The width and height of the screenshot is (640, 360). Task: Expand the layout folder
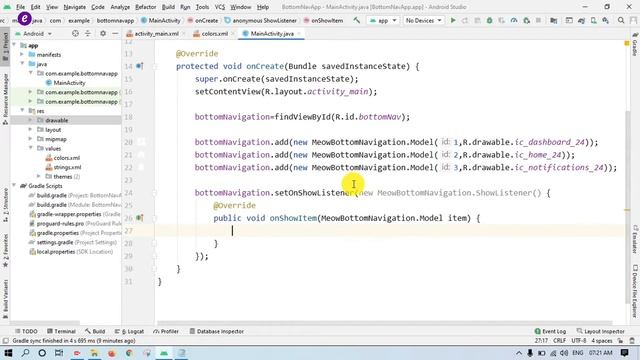[x=31, y=129]
